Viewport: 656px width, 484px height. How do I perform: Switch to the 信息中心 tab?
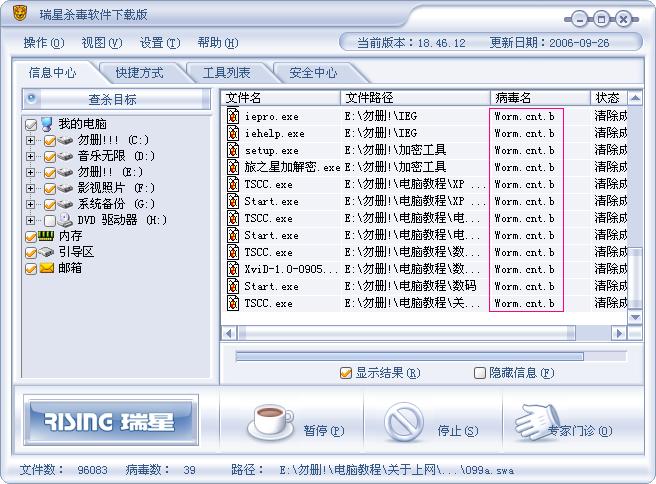tap(52, 73)
